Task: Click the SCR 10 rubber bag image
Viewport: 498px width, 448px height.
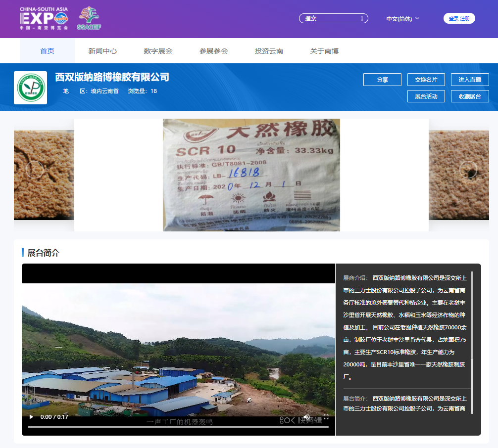Action: pos(251,175)
